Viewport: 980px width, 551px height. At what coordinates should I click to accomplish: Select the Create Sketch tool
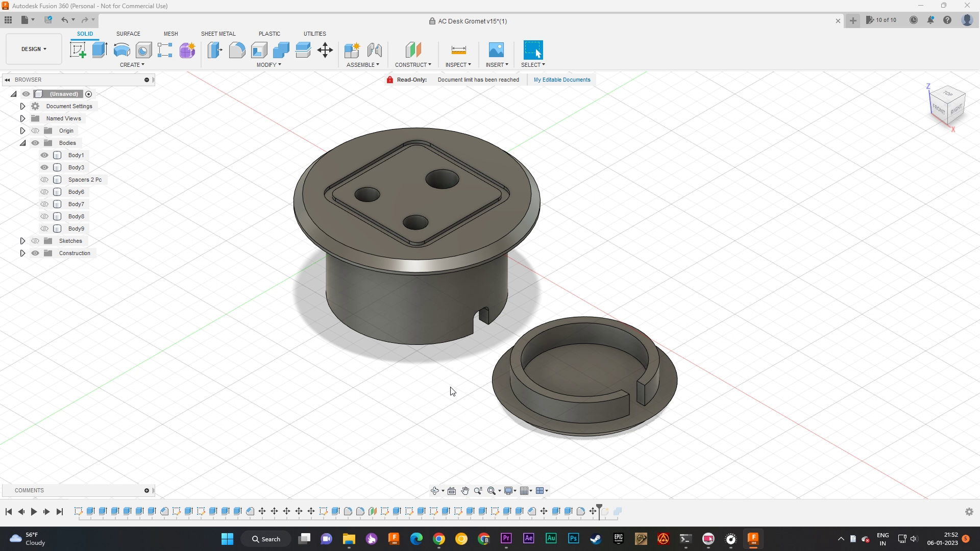(78, 49)
